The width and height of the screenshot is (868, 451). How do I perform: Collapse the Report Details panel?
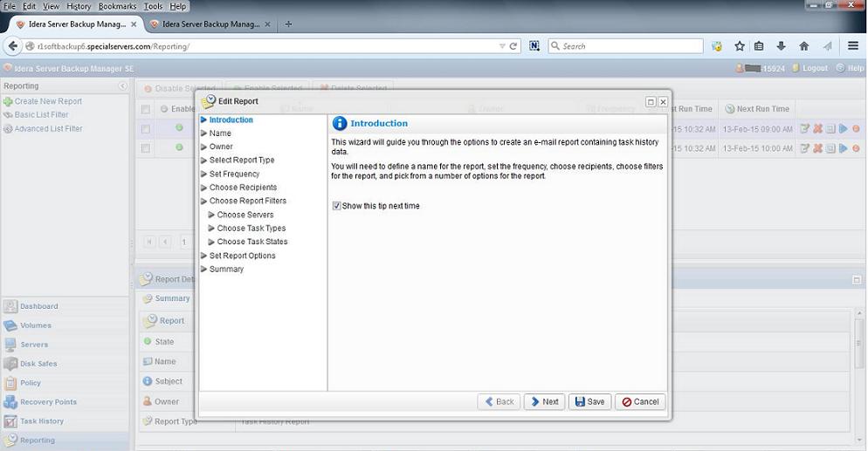click(x=857, y=280)
